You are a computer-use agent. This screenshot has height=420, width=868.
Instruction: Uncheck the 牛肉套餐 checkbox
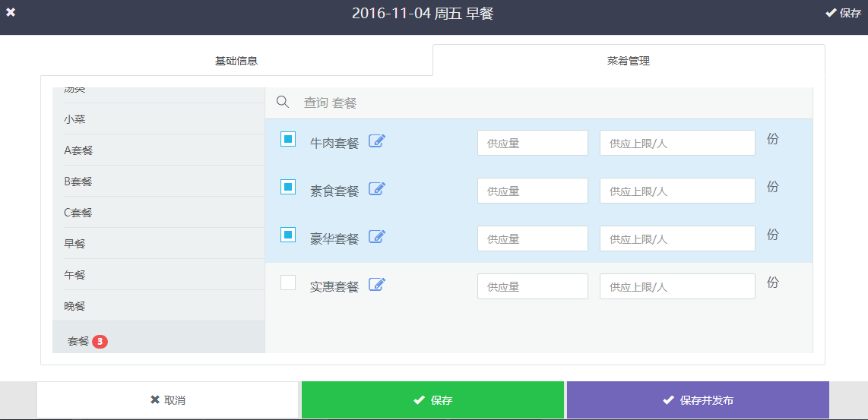[288, 139]
